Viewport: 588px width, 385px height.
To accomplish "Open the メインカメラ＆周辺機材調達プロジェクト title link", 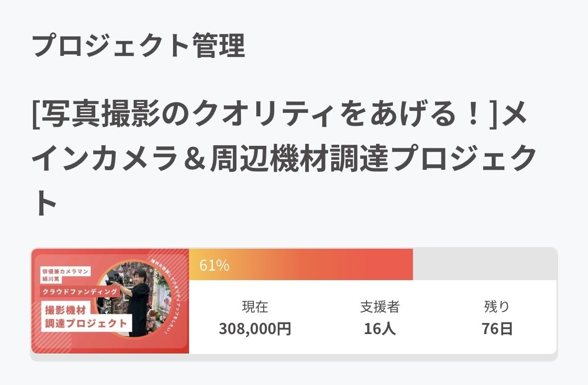I will [x=284, y=159].
